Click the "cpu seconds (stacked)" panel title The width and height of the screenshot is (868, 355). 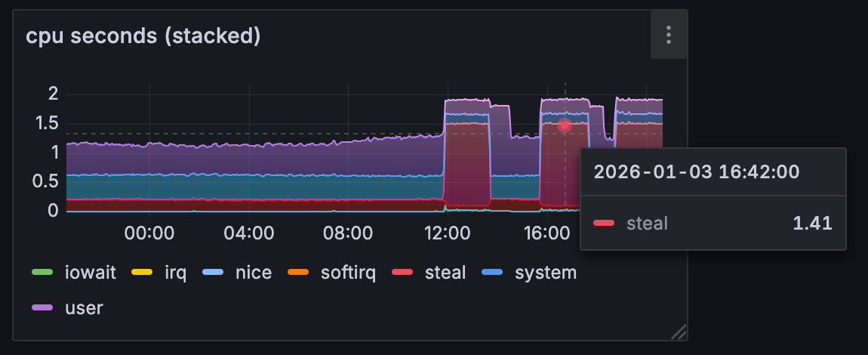[143, 36]
